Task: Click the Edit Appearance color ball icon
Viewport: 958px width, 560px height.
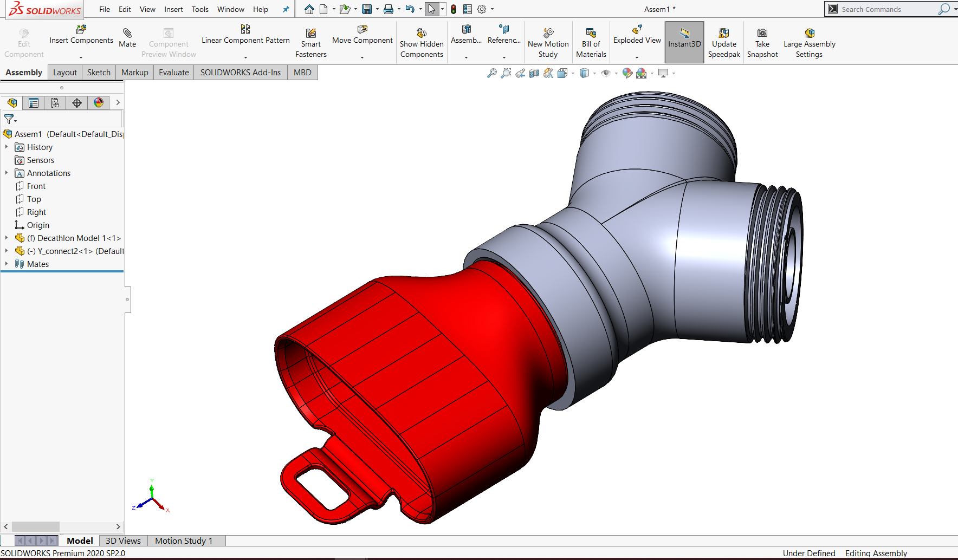Action: click(627, 73)
